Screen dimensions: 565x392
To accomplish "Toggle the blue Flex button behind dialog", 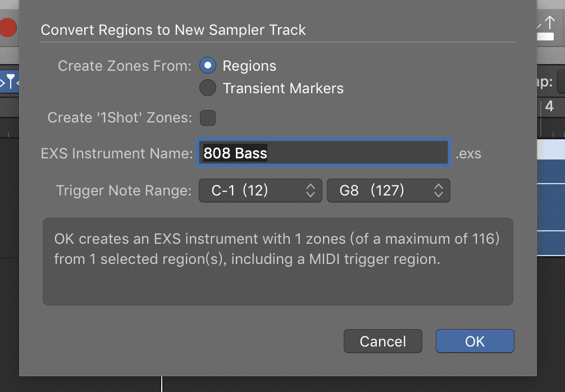I will coord(9,83).
